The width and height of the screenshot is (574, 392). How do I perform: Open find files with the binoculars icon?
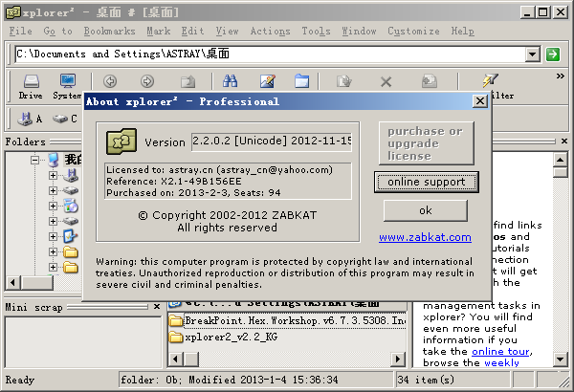[x=230, y=81]
